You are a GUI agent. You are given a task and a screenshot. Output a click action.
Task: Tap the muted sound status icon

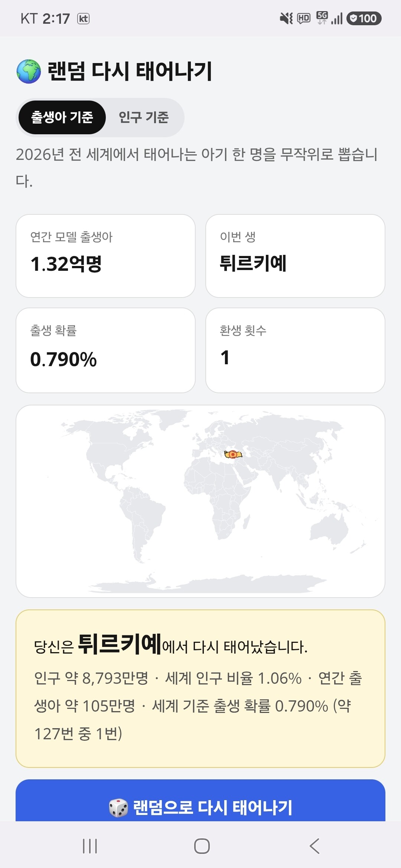pyautogui.click(x=286, y=18)
